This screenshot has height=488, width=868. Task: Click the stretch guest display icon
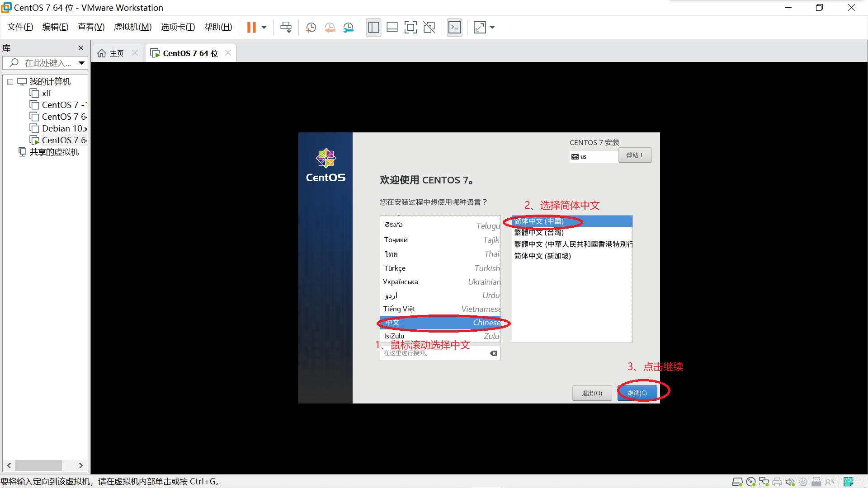point(480,28)
